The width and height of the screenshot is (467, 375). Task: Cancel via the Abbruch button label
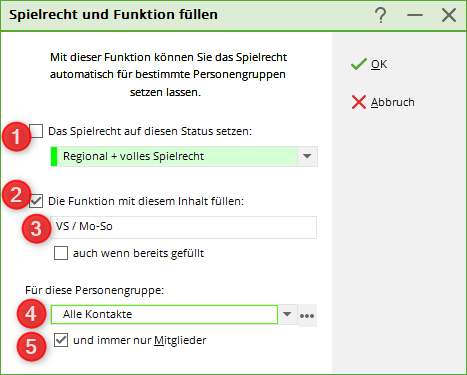click(393, 102)
